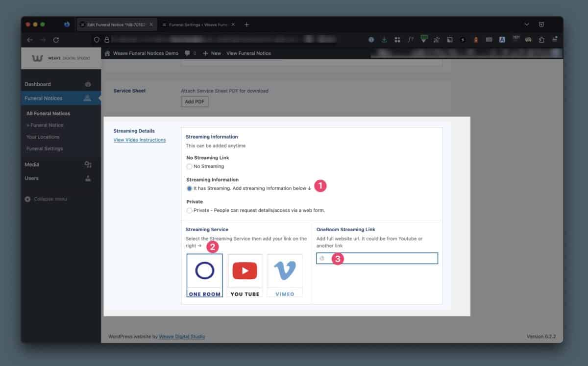Switch to the Funeral Settings browser tab
588x366 pixels.
pos(198,24)
